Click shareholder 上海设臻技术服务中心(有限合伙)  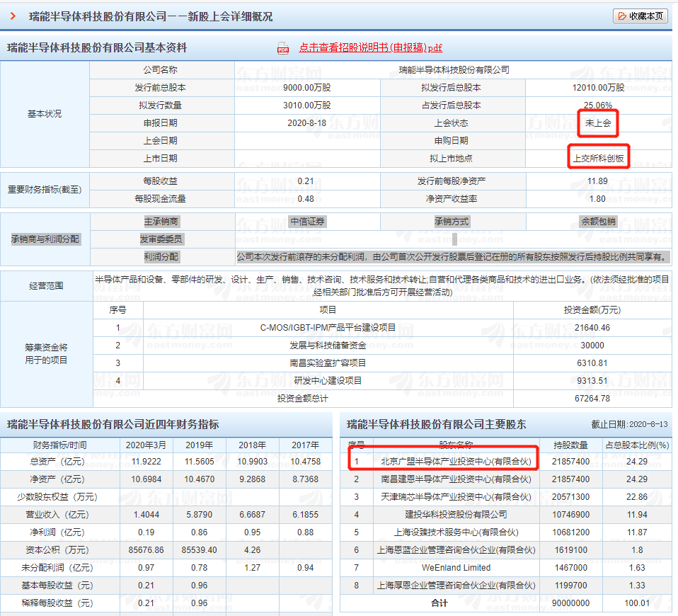click(x=456, y=532)
